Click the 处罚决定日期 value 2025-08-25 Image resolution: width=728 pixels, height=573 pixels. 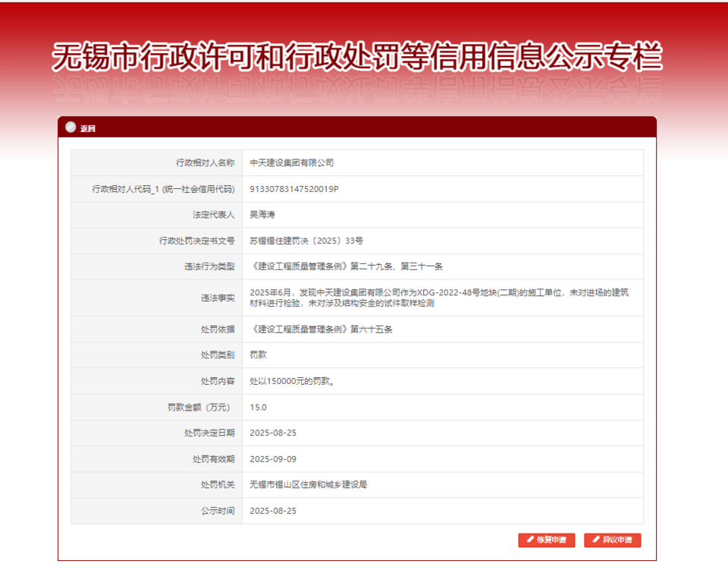273,433
